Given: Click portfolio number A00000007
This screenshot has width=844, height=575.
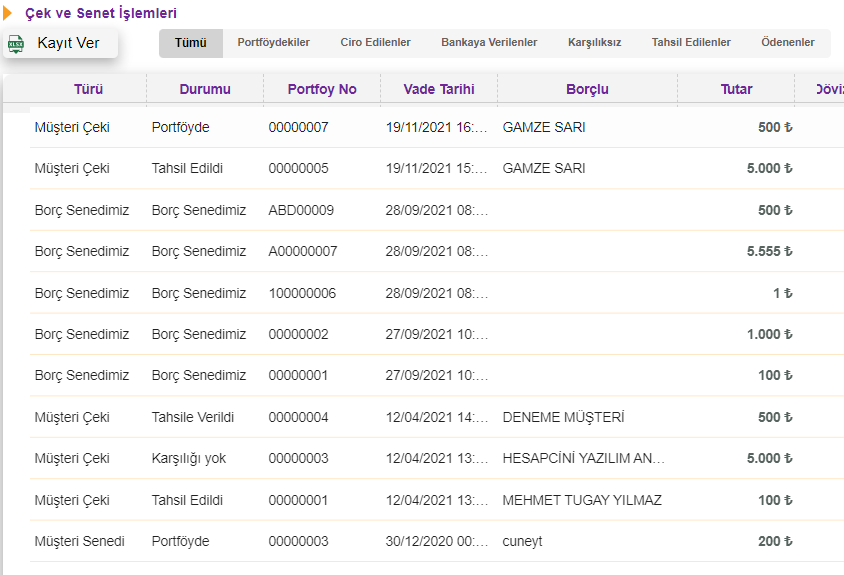Looking at the screenshot, I should (303, 251).
